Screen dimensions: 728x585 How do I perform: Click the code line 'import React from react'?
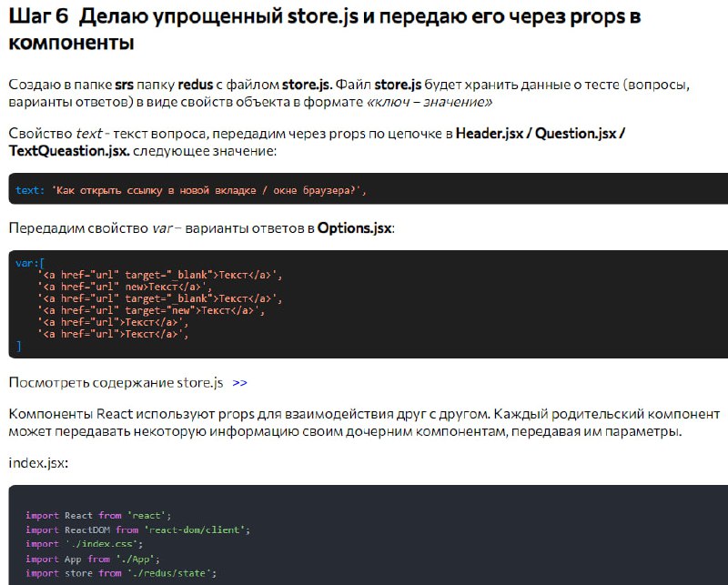click(x=98, y=515)
